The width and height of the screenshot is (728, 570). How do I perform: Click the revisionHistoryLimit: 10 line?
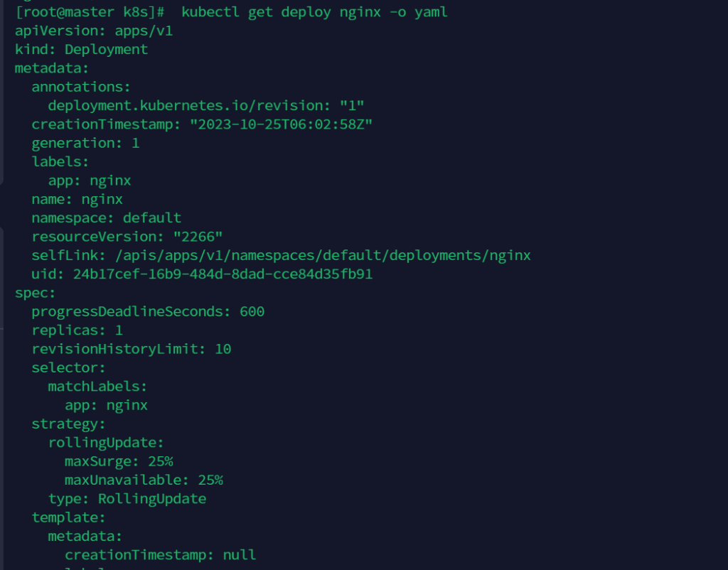[131, 349]
